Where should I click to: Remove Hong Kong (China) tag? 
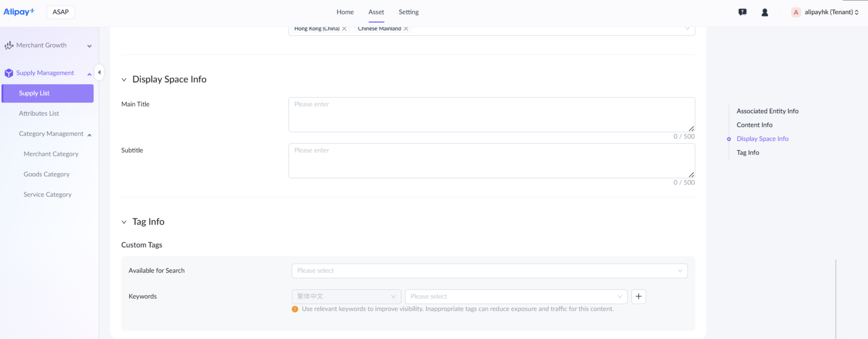[344, 29]
